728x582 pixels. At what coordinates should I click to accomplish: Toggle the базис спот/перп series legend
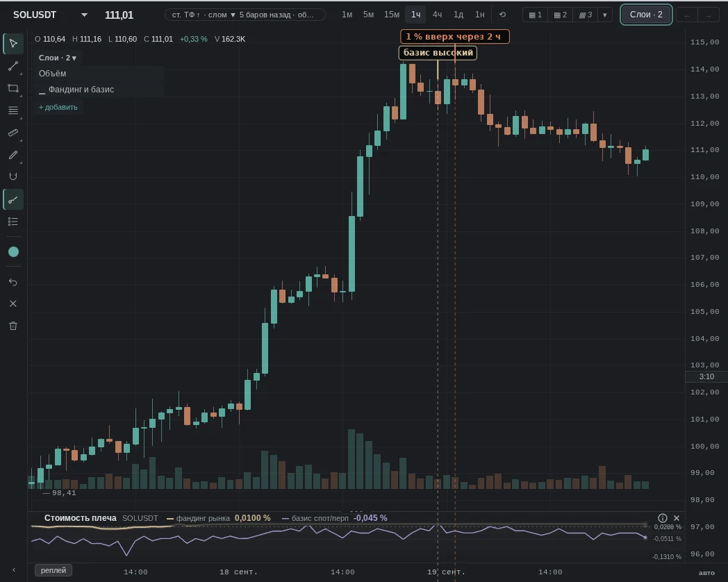tap(334, 518)
